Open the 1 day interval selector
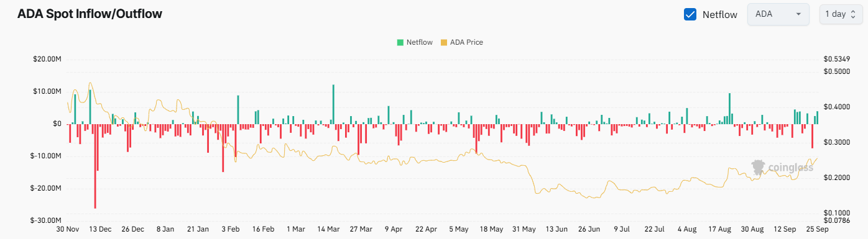 coord(841,14)
